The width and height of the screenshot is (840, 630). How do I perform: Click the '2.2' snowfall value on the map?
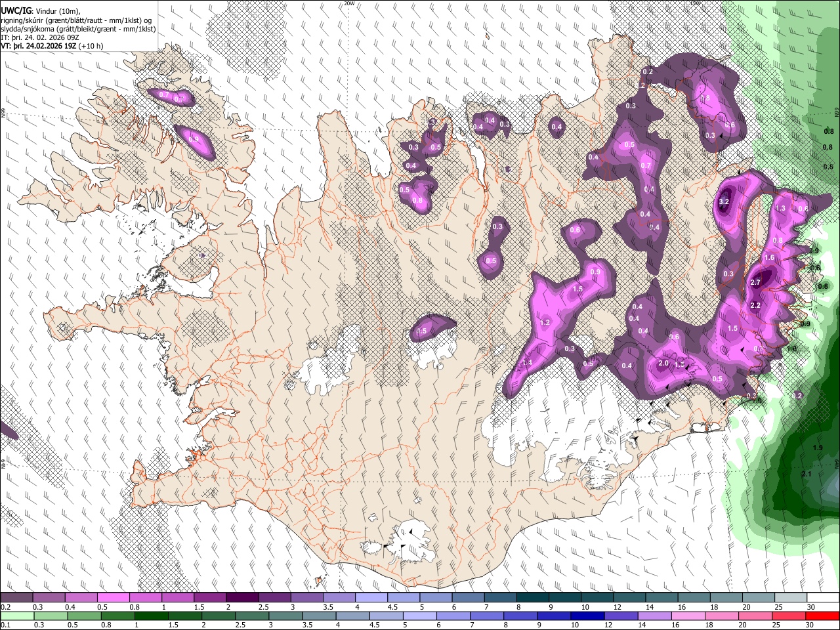[755, 305]
